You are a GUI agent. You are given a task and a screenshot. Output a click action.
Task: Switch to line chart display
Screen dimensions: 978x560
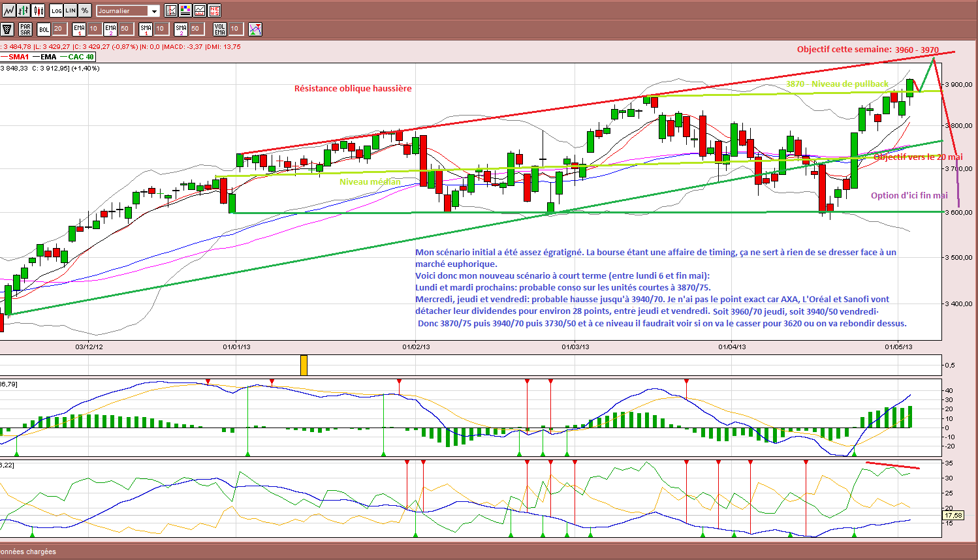pyautogui.click(x=8, y=10)
